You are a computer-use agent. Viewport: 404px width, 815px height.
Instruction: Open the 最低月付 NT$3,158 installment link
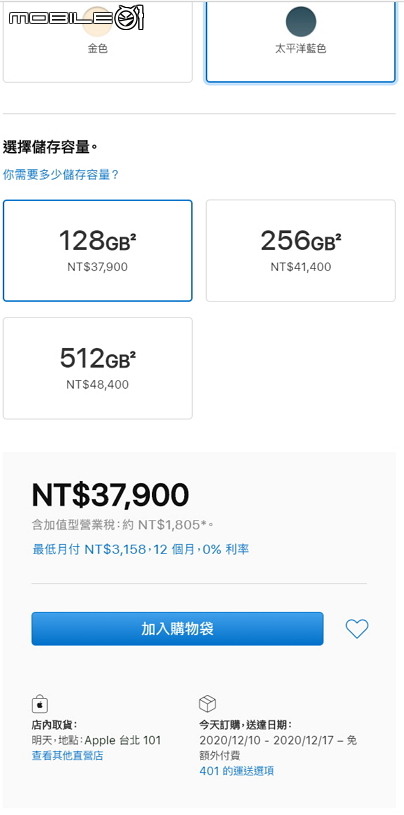click(141, 549)
